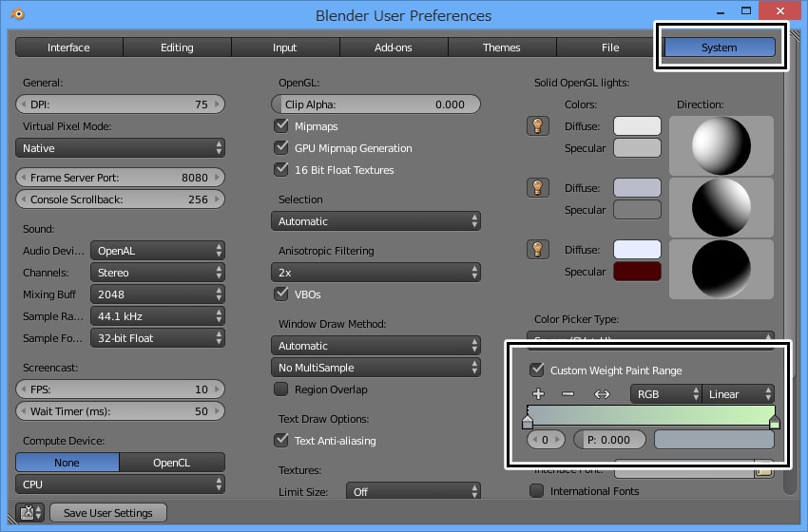This screenshot has width=808, height=532.
Task: Open No MultiSample dropdown
Action: 375,368
